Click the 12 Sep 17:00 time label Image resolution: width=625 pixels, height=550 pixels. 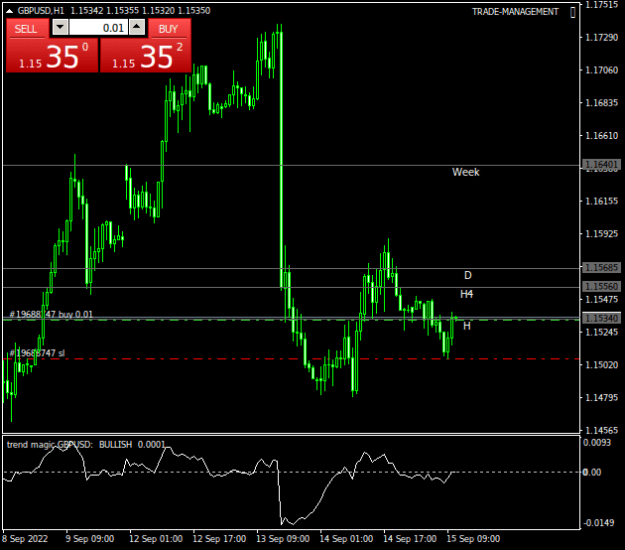(x=219, y=539)
